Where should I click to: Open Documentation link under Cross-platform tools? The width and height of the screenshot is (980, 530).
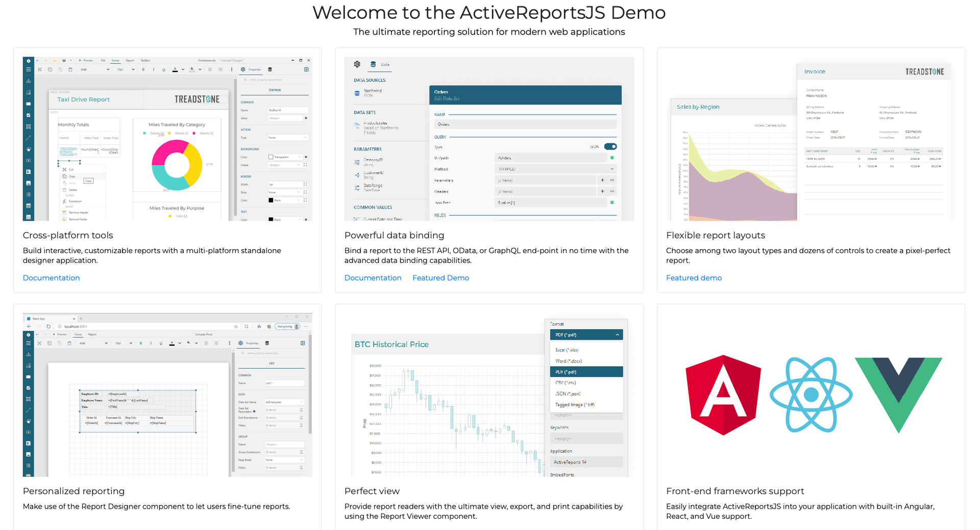[51, 278]
